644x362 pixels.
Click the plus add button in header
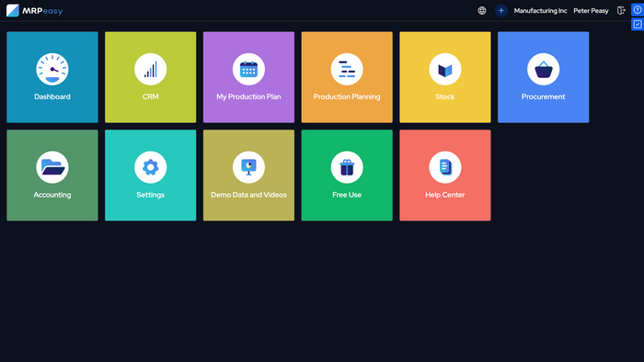point(501,11)
